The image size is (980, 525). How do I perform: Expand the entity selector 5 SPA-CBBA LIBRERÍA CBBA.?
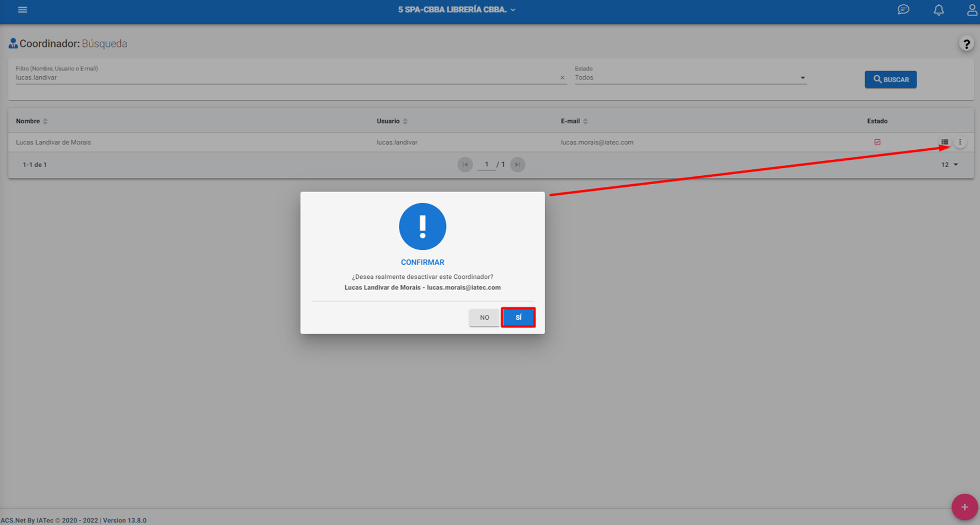click(x=457, y=10)
